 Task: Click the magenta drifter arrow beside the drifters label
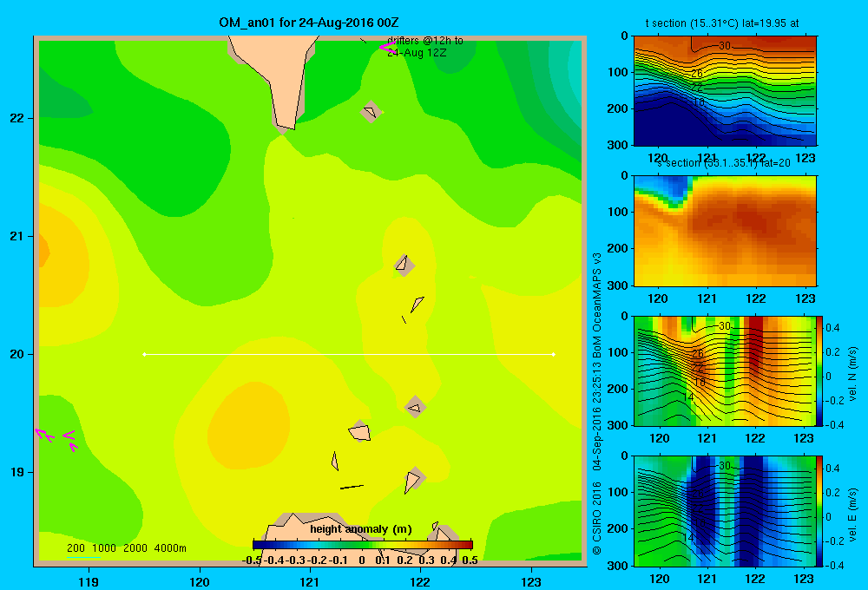[386, 48]
